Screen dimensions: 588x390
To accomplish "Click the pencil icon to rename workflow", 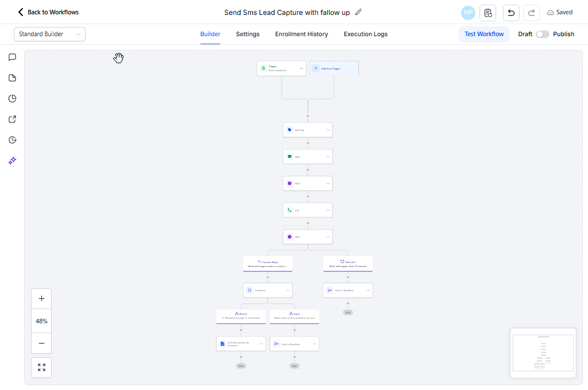I will (359, 12).
